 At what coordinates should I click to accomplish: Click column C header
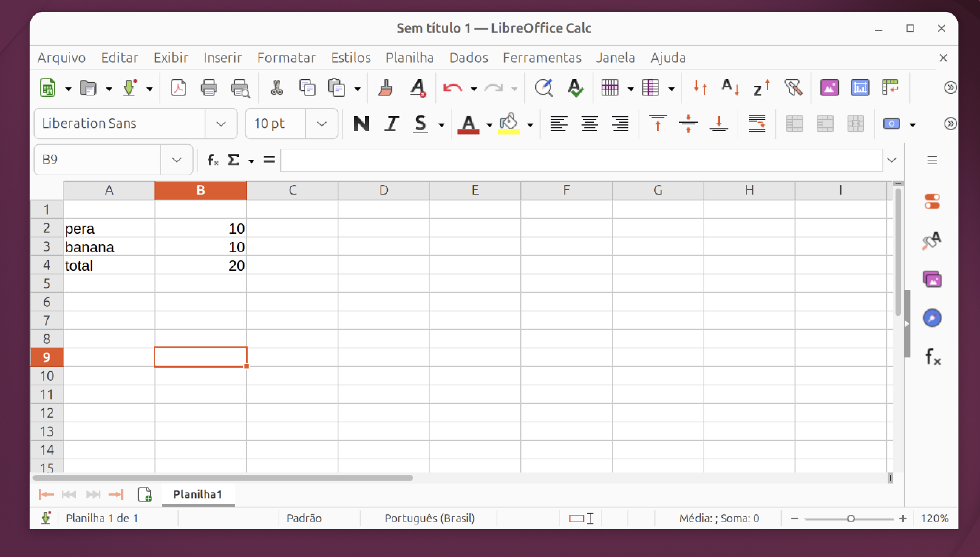point(292,190)
